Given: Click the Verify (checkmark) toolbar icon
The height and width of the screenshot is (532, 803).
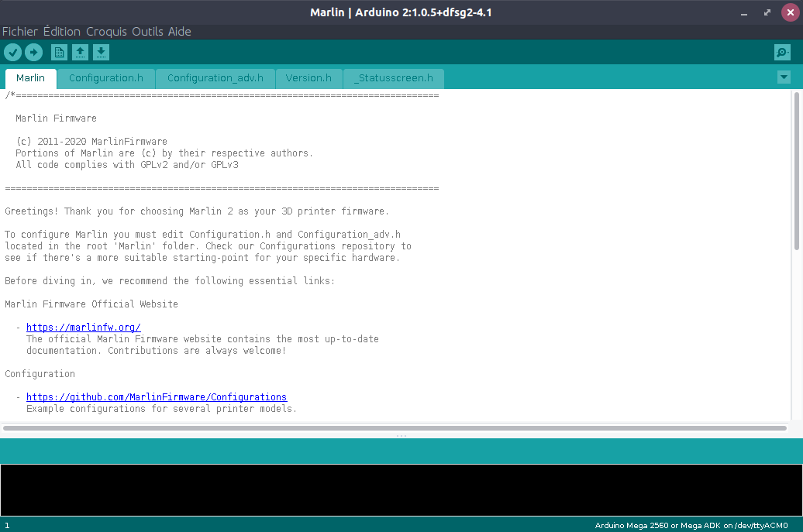Looking at the screenshot, I should pos(13,52).
